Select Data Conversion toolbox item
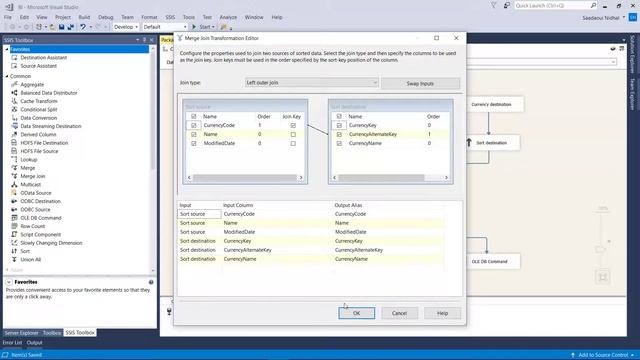The width and height of the screenshot is (640, 360). point(38,118)
